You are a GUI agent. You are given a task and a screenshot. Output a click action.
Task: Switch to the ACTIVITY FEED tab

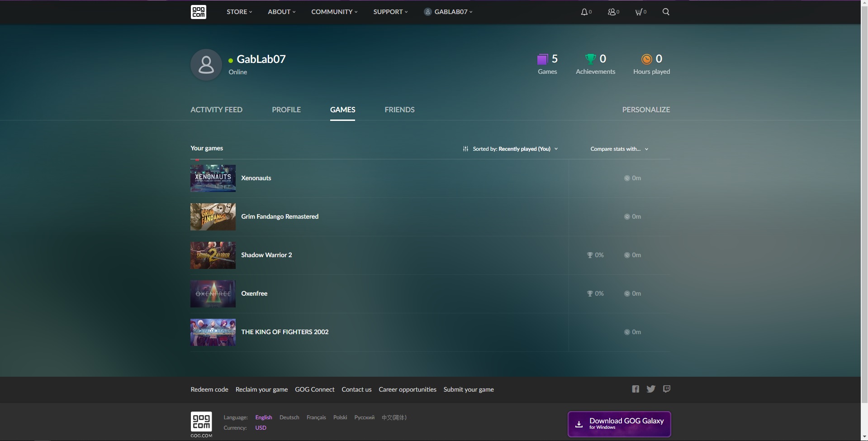click(216, 110)
